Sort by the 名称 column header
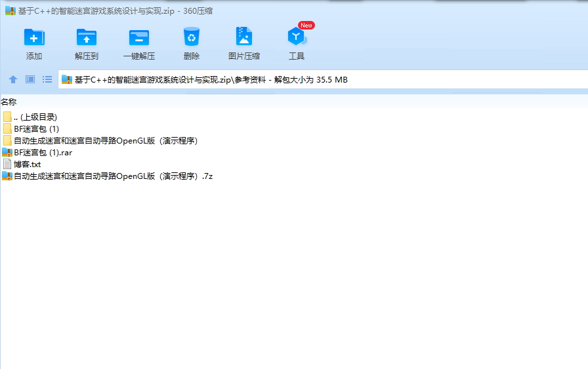Screen dimensions: 588x369 9,102
